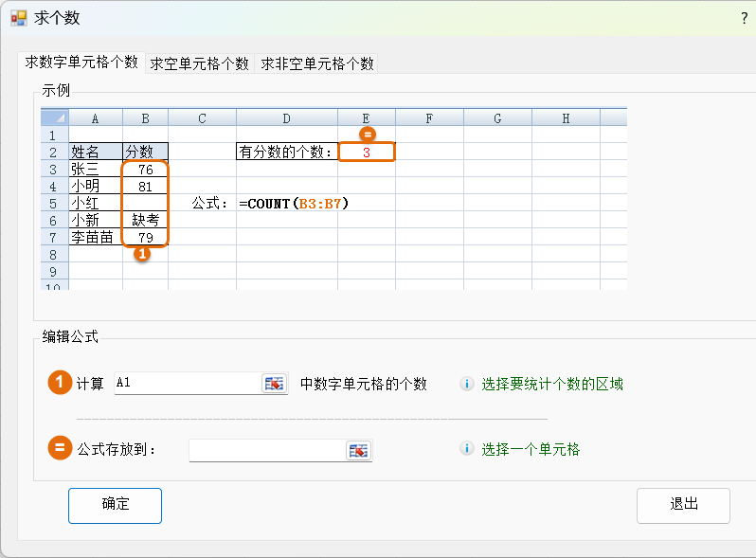The width and height of the screenshot is (756, 558).
Task: Open the 求非空单元格个数 tab
Action: (317, 63)
